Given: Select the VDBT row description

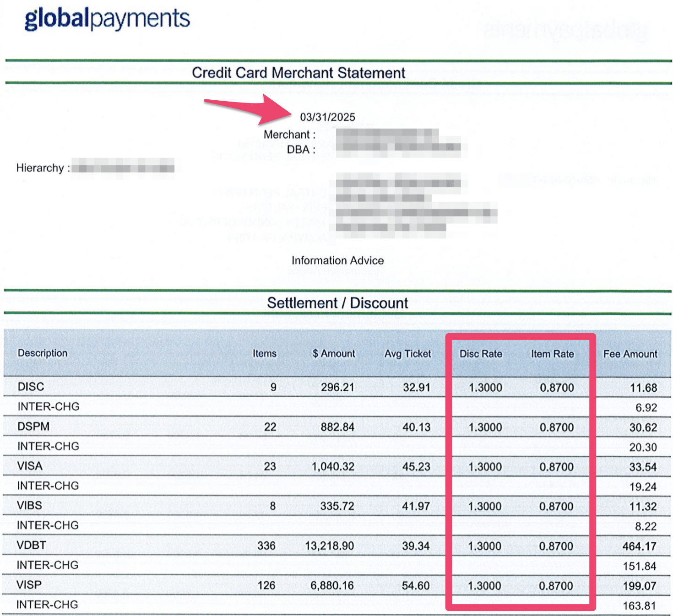Looking at the screenshot, I should point(31,545).
